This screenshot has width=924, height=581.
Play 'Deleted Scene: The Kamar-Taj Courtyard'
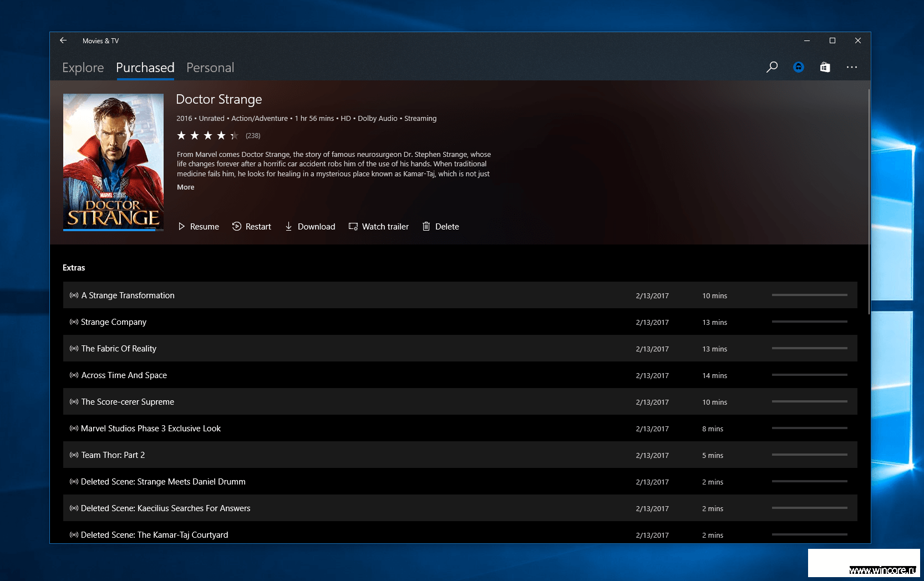pos(460,532)
